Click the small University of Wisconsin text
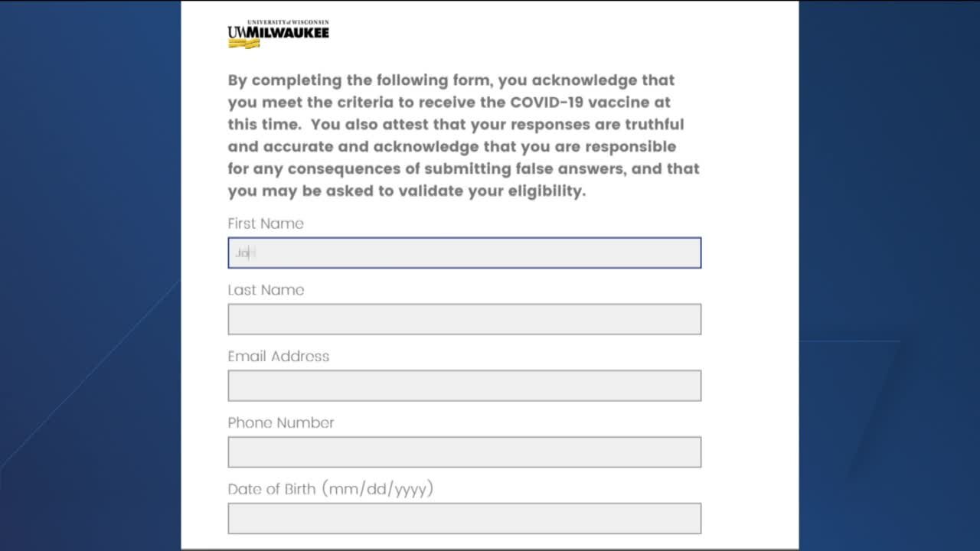 point(288,23)
